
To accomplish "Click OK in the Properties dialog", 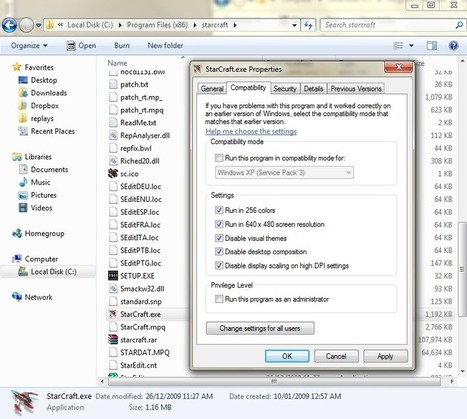I will pyautogui.click(x=287, y=356).
